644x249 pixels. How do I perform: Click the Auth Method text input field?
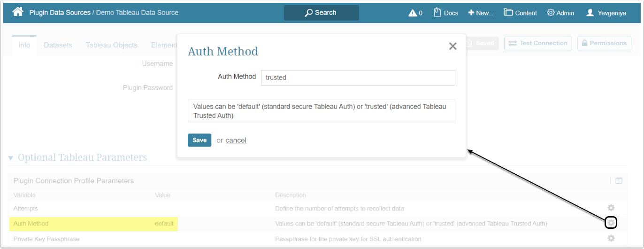(x=358, y=78)
